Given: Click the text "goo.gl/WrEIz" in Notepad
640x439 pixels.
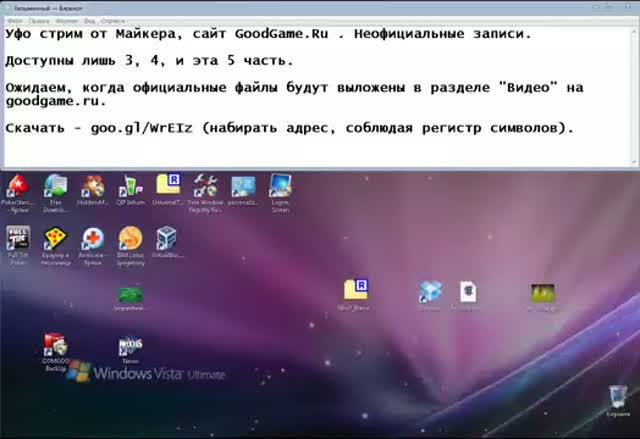Looking at the screenshot, I should point(141,128).
